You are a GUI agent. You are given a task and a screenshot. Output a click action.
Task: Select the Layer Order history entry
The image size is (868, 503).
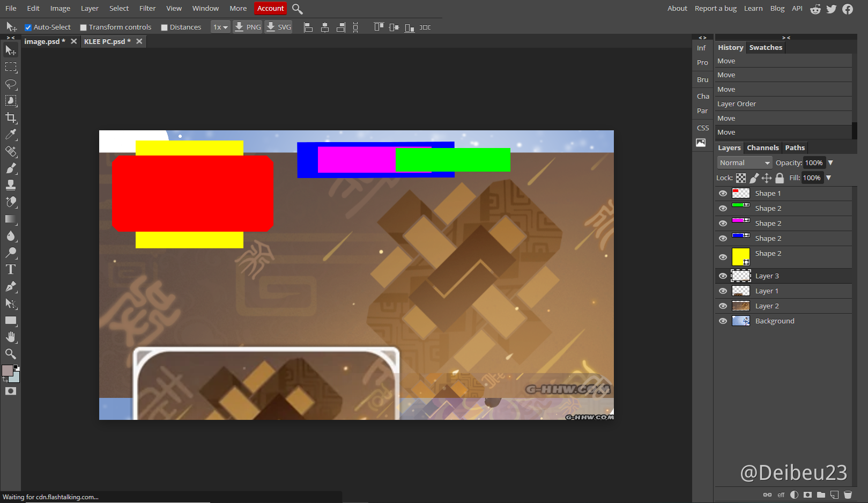tap(737, 104)
